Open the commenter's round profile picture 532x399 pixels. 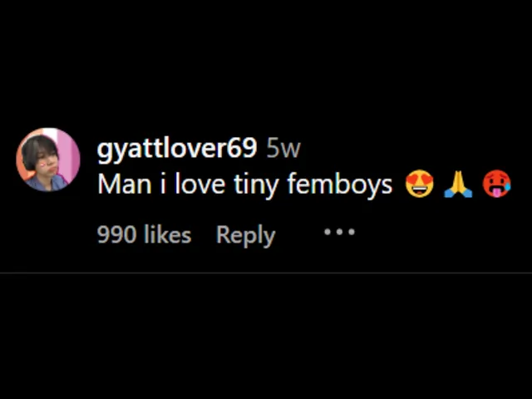point(48,160)
